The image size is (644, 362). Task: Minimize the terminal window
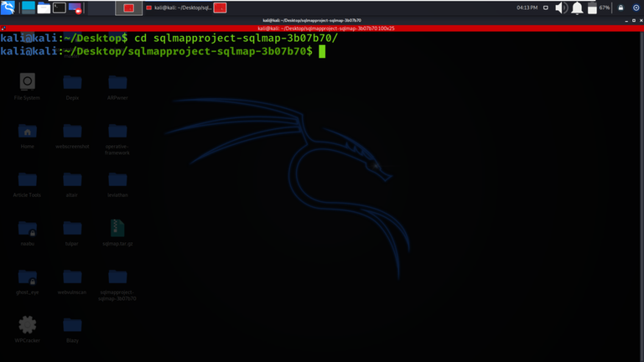coord(626,20)
